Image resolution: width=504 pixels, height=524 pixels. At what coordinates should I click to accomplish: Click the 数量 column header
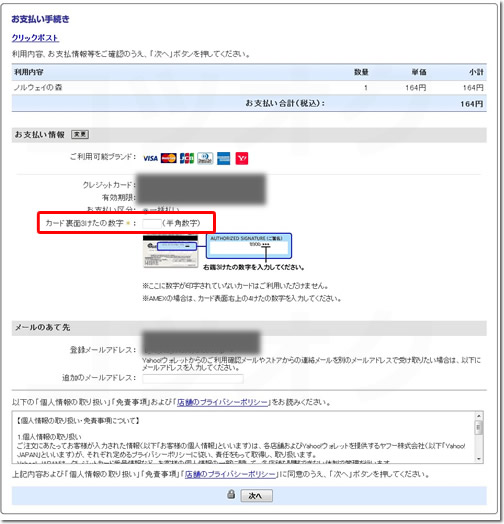(361, 72)
